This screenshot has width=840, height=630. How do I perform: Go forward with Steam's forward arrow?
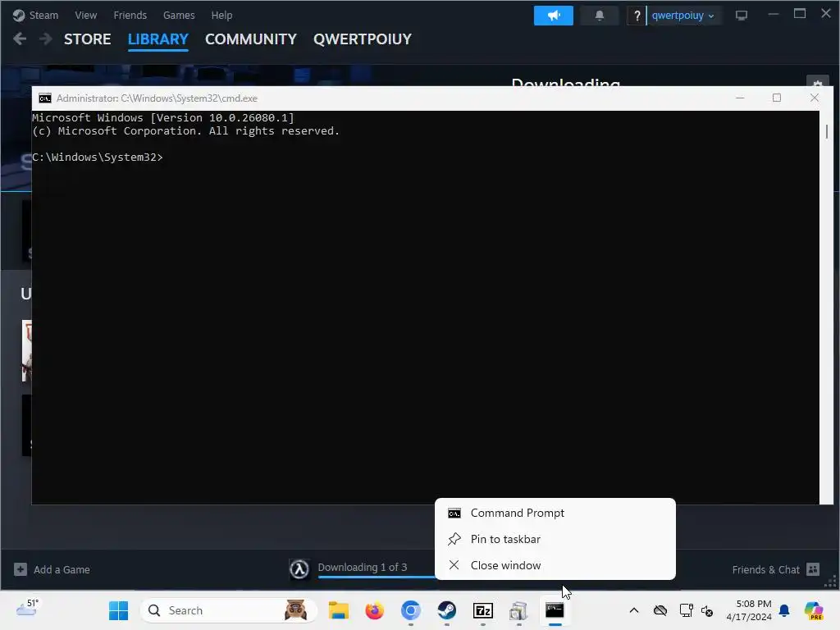46,39
